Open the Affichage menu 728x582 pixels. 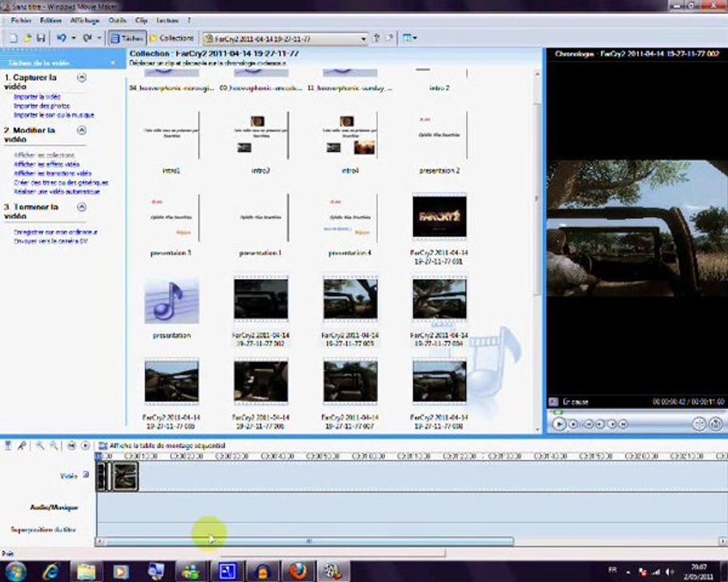tap(85, 20)
